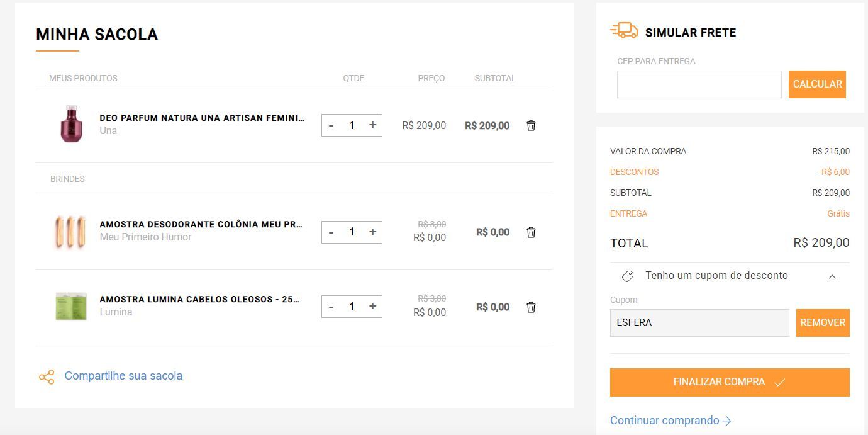Open AMOSTRA DESODORANTE COLÔNIA MEU PR title
868x435 pixels.
tap(201, 224)
